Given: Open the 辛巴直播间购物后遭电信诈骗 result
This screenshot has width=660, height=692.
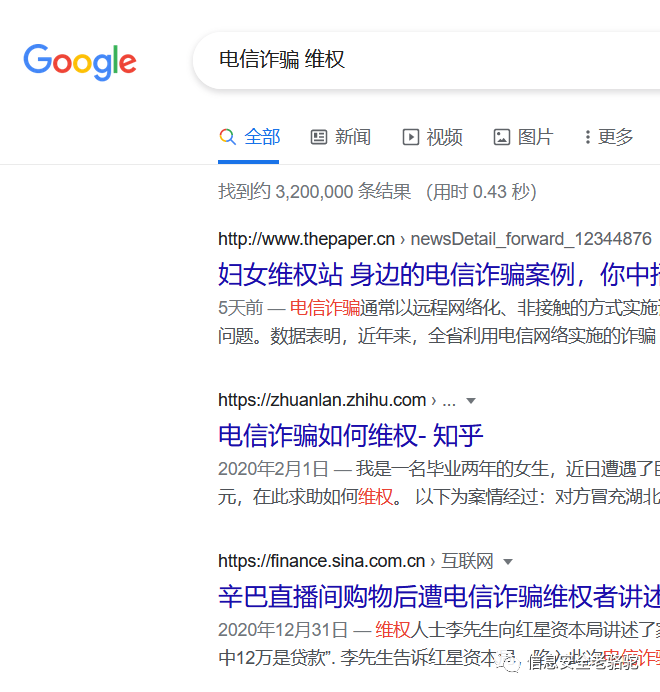Looking at the screenshot, I should (x=439, y=596).
